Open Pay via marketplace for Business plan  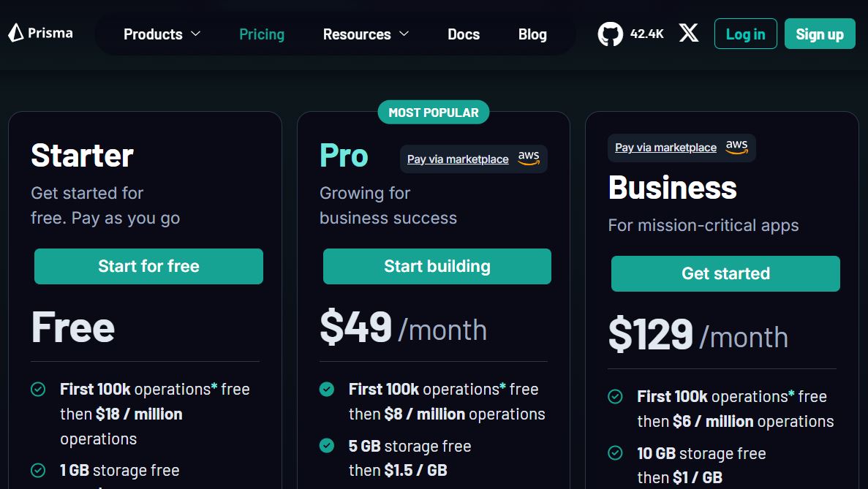click(666, 147)
